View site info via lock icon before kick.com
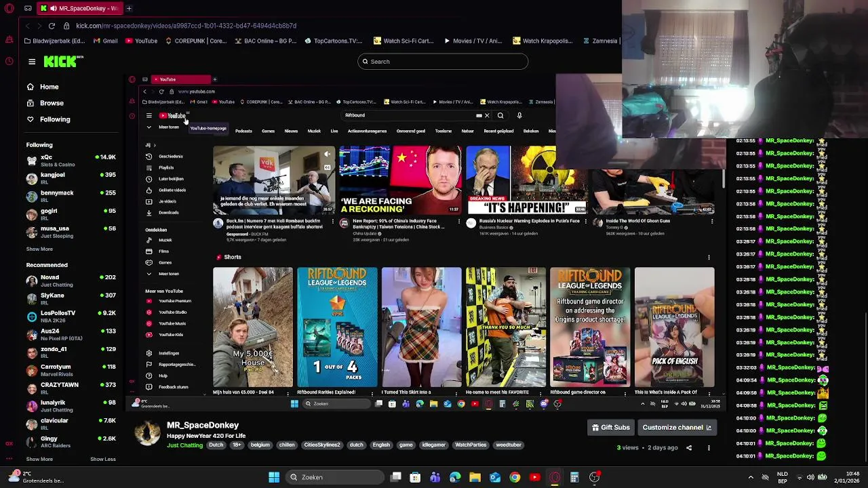The image size is (868, 488). click(66, 26)
